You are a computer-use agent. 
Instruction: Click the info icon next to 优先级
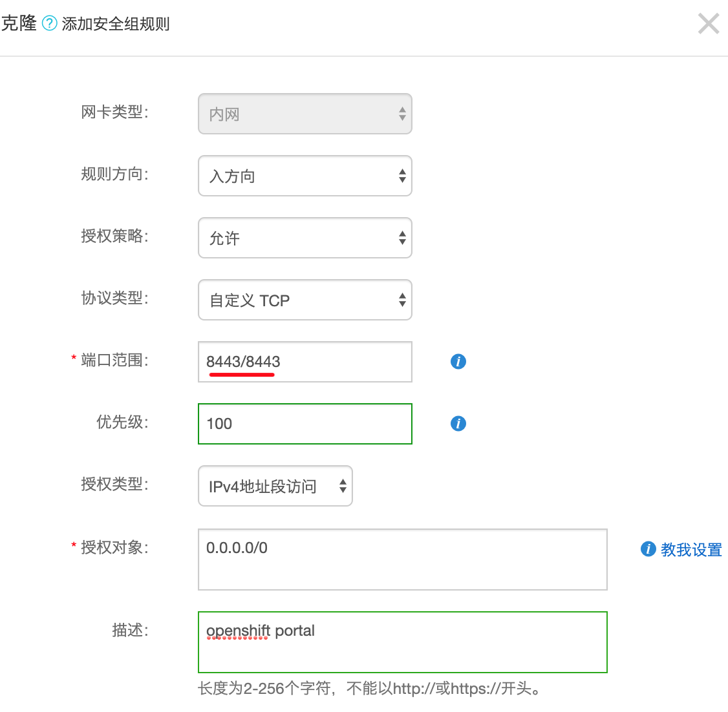458,423
